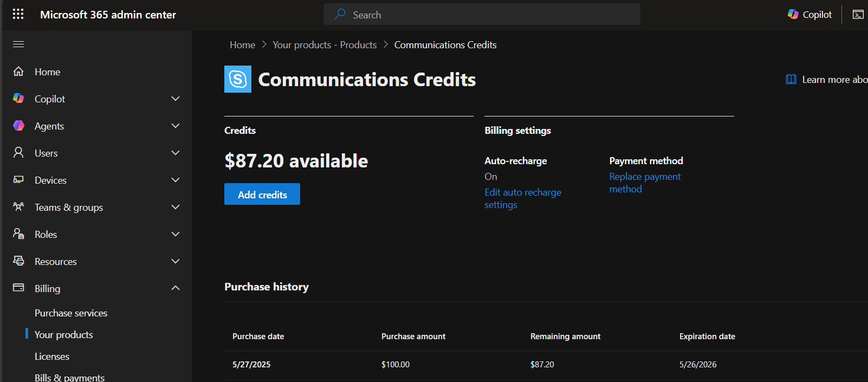Click the Devices icon in sidebar
Screen dimensions: 868x382
click(18, 179)
